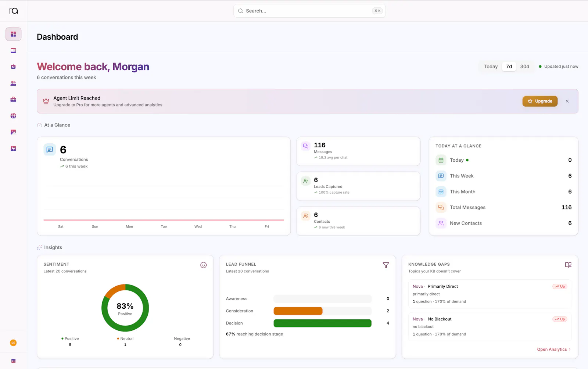Screen dimensions: 588x369
Task: Click '19.3 avg per chat' text
Action: click(x=333, y=158)
